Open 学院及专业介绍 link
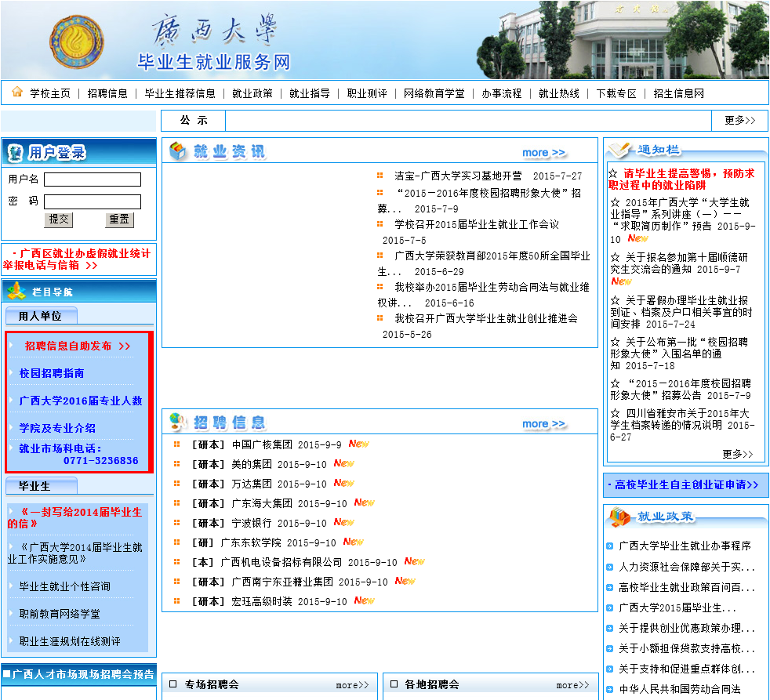 (57, 429)
